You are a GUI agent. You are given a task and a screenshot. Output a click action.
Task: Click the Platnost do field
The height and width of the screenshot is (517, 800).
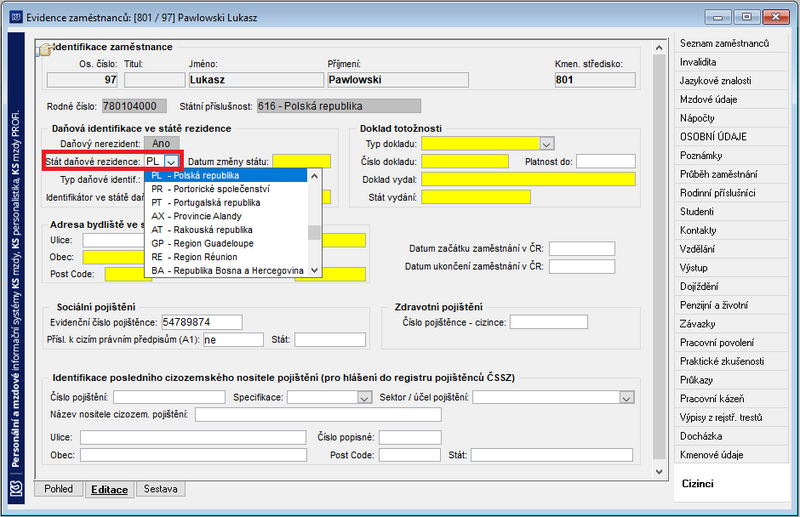606,161
